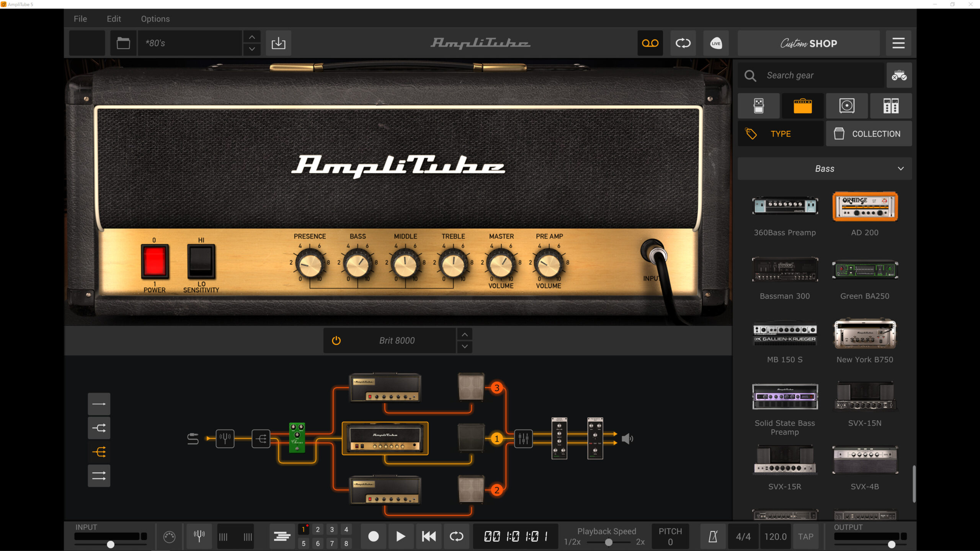
Task: Open the 4/4 time signature selector
Action: [x=743, y=536]
